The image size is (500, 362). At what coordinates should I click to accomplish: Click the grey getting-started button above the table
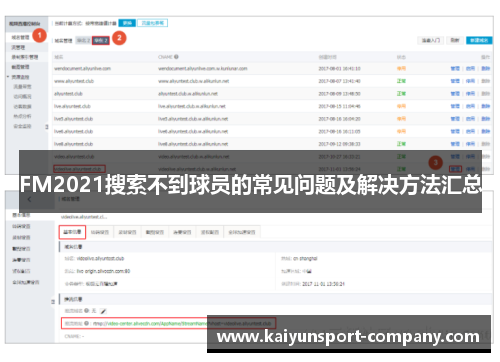431,40
